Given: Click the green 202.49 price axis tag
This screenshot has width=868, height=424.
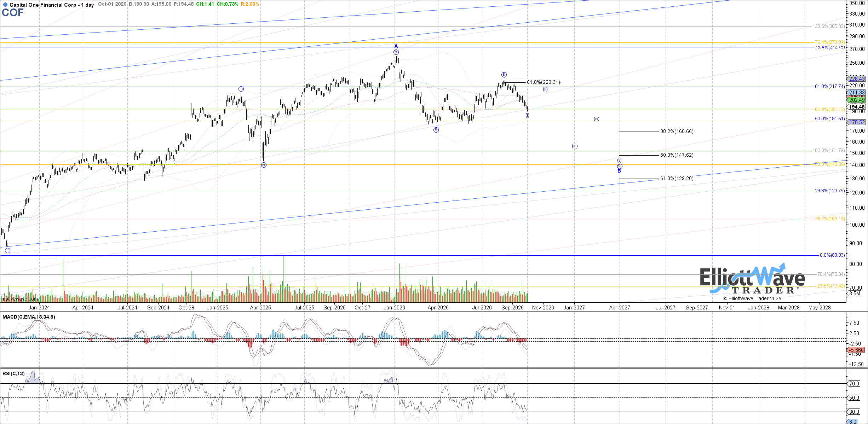Looking at the screenshot, I should click(856, 100).
